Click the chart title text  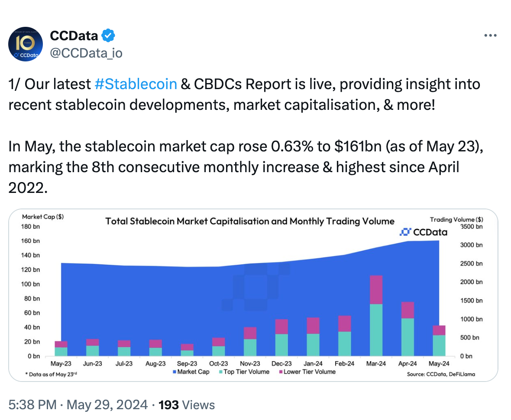point(250,221)
